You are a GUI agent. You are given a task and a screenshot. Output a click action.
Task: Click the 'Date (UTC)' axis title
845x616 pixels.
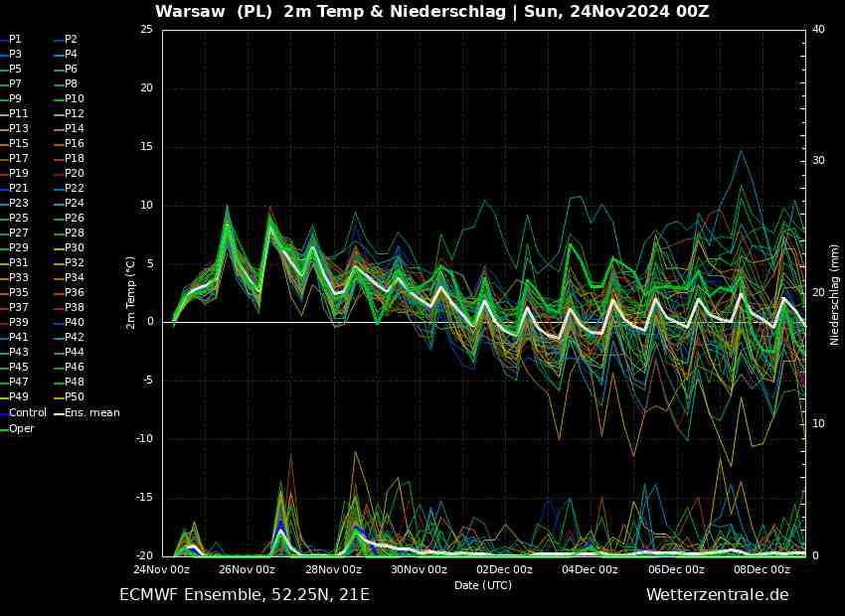tap(483, 585)
